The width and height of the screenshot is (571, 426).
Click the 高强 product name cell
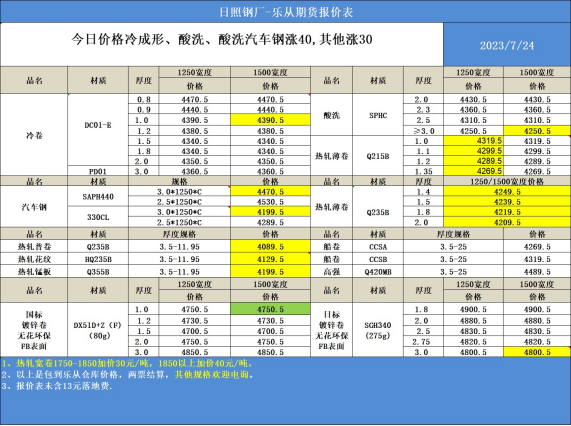(x=331, y=272)
